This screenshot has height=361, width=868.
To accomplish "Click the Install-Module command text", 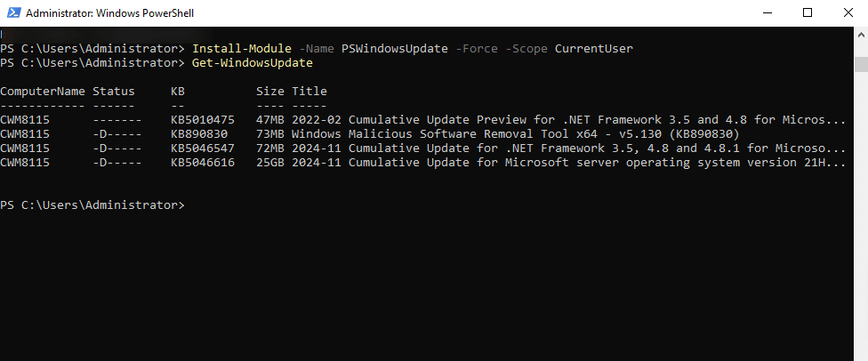I will tap(241, 49).
